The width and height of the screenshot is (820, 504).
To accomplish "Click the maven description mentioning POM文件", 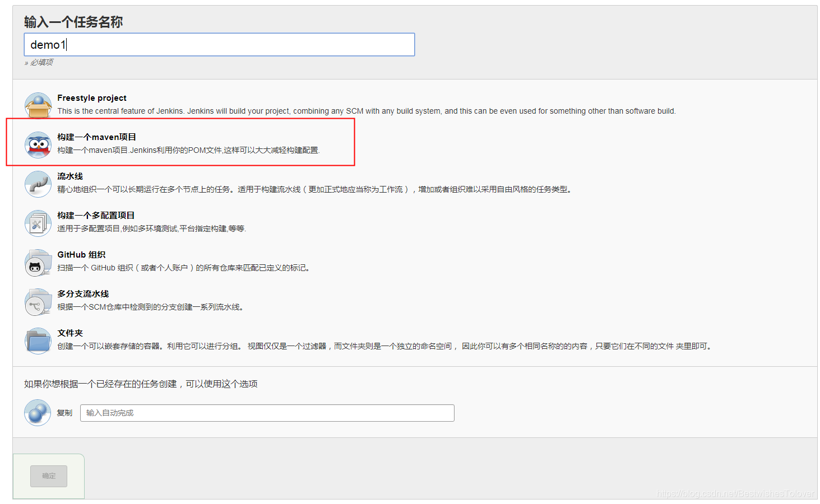I will (x=189, y=150).
